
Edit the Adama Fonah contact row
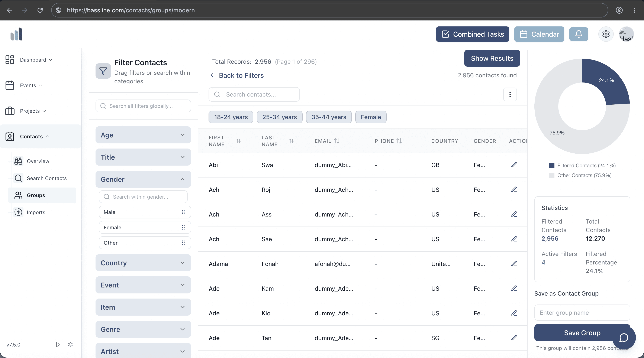(514, 264)
